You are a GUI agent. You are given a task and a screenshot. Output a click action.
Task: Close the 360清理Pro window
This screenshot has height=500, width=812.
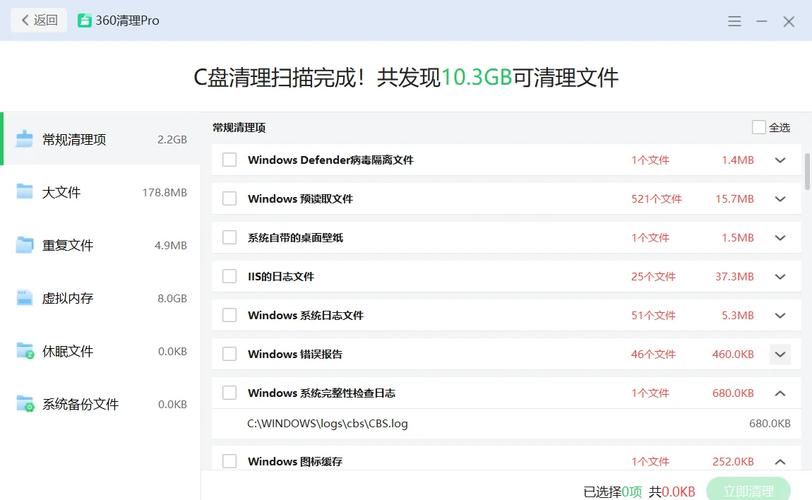tap(789, 21)
